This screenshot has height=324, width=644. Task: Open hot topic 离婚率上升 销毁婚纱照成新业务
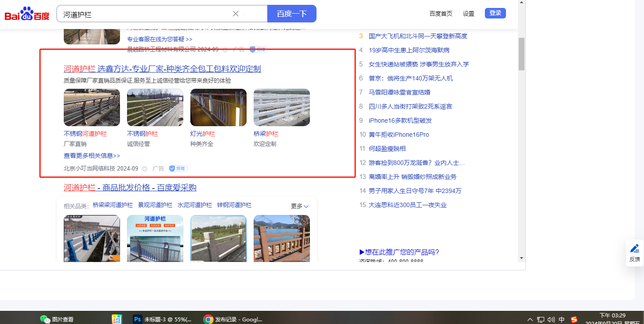coord(413,177)
